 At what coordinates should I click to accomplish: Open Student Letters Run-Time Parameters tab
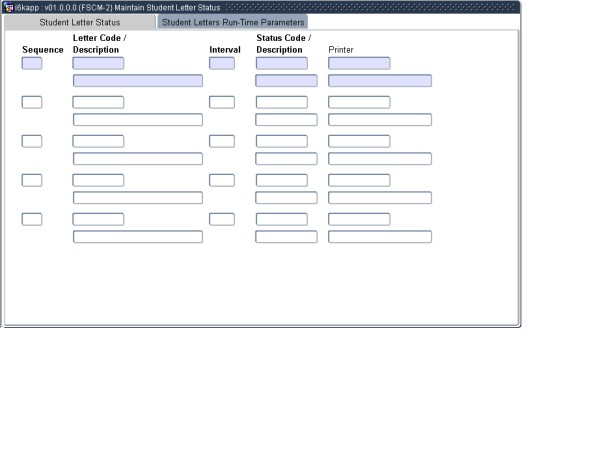pos(233,22)
